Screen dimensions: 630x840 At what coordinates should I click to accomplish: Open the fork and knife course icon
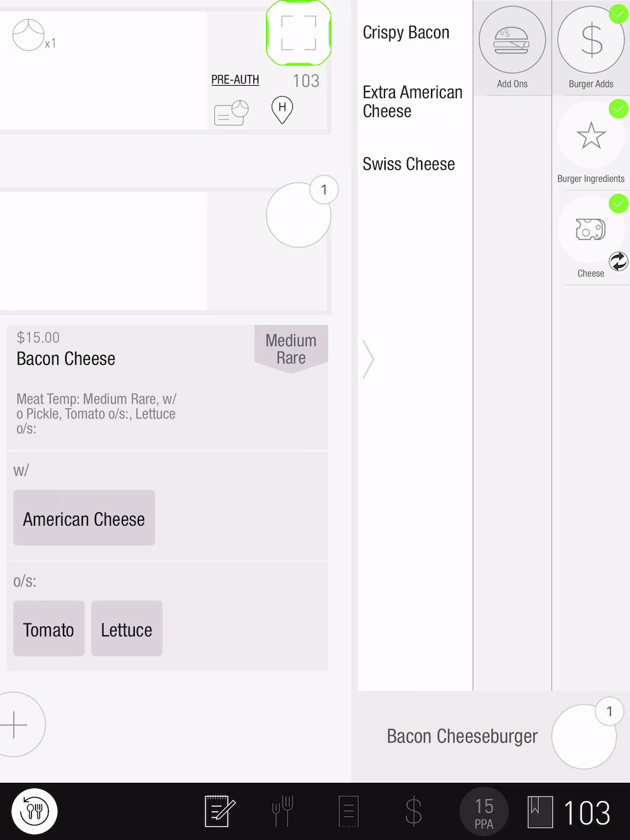[283, 811]
